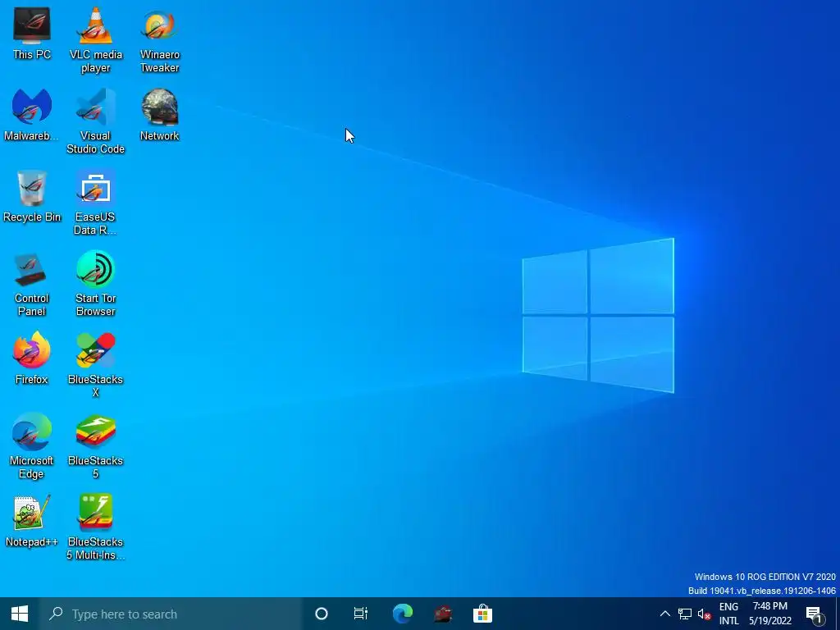The image size is (840, 630).
Task: Select the This PC desktop icon
Action: [x=32, y=34]
